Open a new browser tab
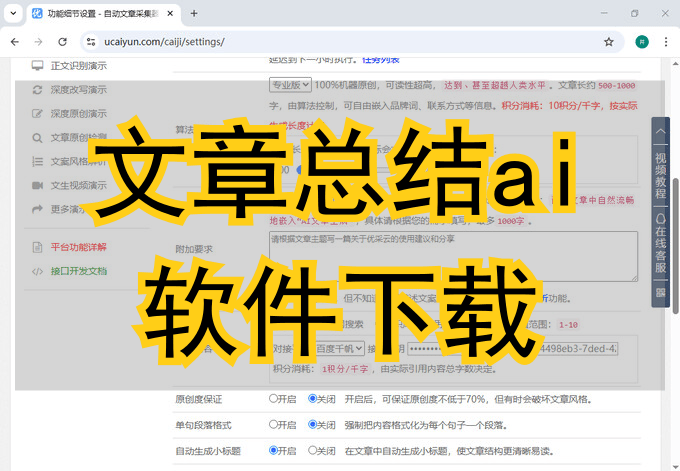This screenshot has width=680, height=471. tap(194, 14)
